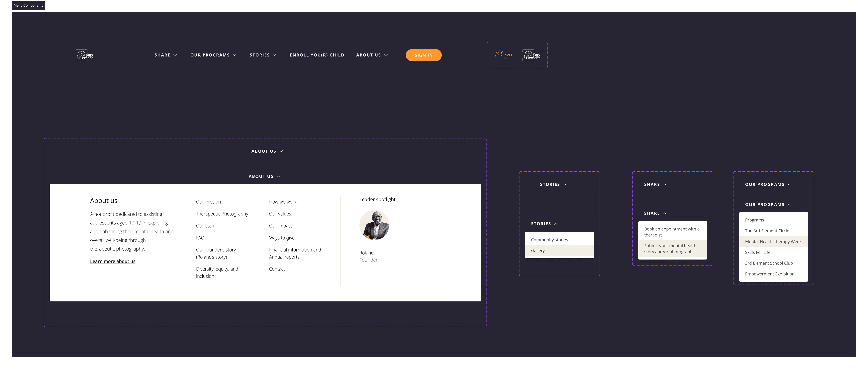Select the orange 3rd Element logo variant
Viewport: 868px width, 369px height.
(503, 55)
